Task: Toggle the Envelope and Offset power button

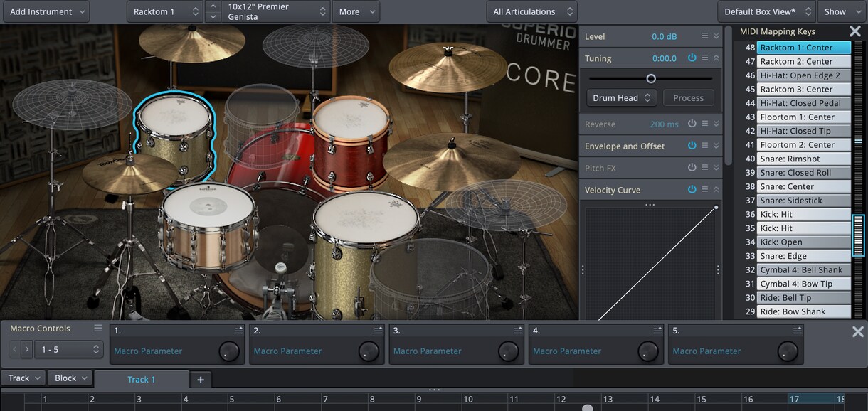Action: click(692, 146)
